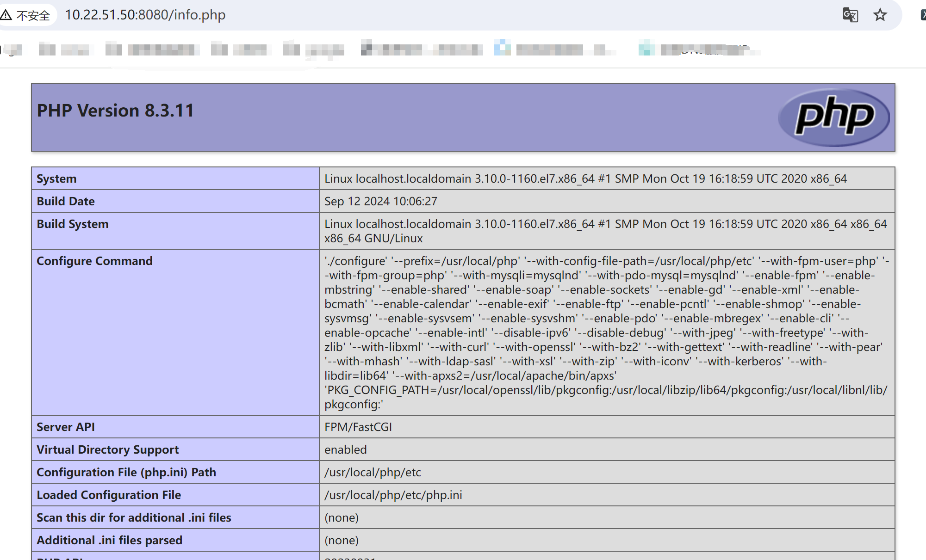Click the Configure Command label cell
The height and width of the screenshot is (560, 926).
(x=94, y=261)
